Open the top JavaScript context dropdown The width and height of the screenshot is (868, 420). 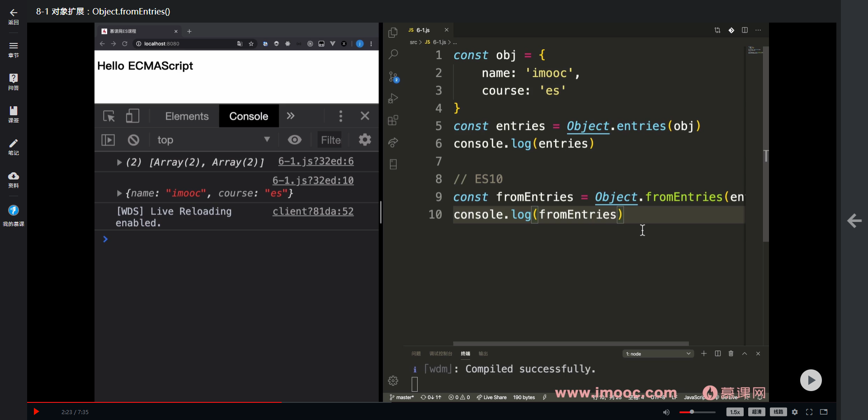pos(213,140)
